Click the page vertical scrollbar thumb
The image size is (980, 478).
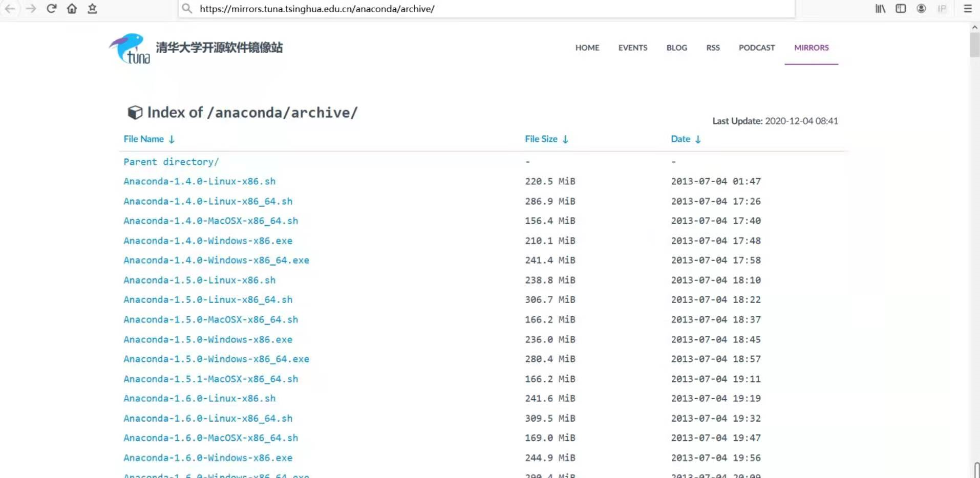tap(974, 45)
